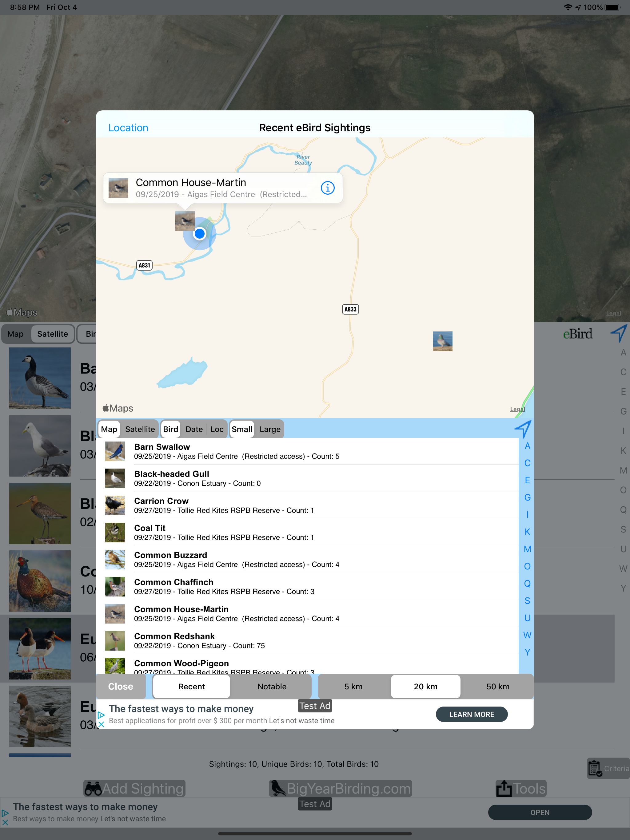Sort sightings by Bird

[171, 429]
